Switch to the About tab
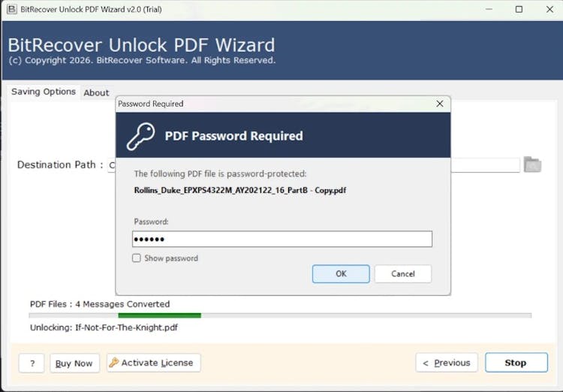 pyautogui.click(x=96, y=92)
